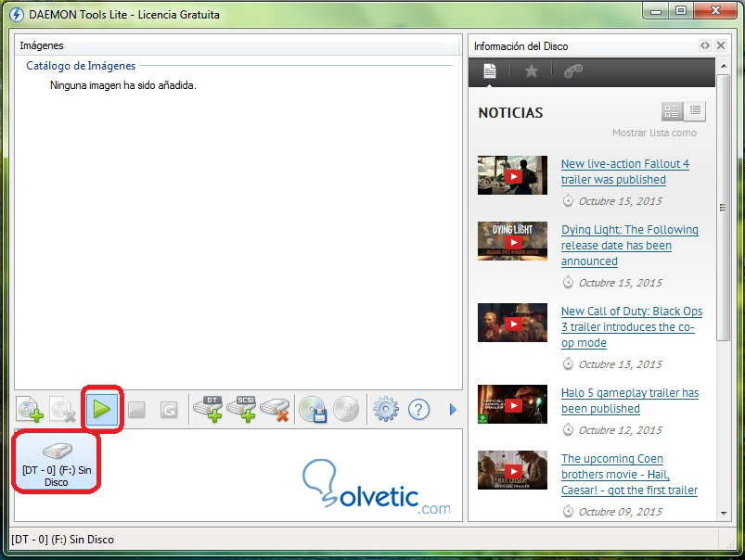Add a SCSI virtual drive
Screen dimensions: 745x560
[x=242, y=409]
